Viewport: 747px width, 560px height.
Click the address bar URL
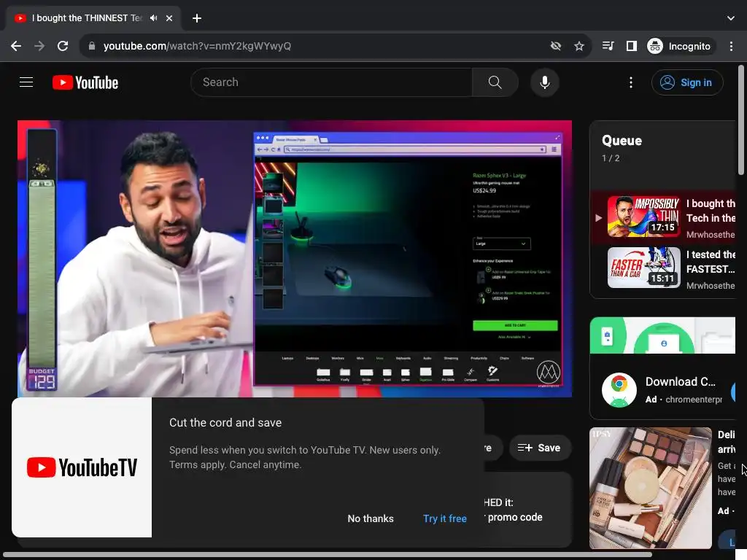point(197,46)
